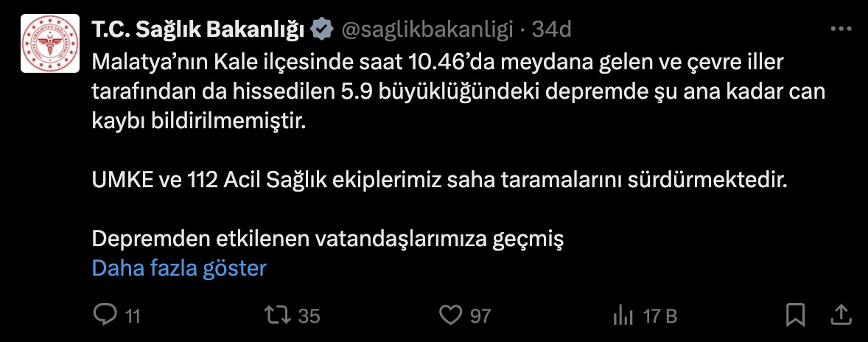868x342 pixels.
Task: Click the UMKE ve 112 Acil sentence
Action: (440, 180)
